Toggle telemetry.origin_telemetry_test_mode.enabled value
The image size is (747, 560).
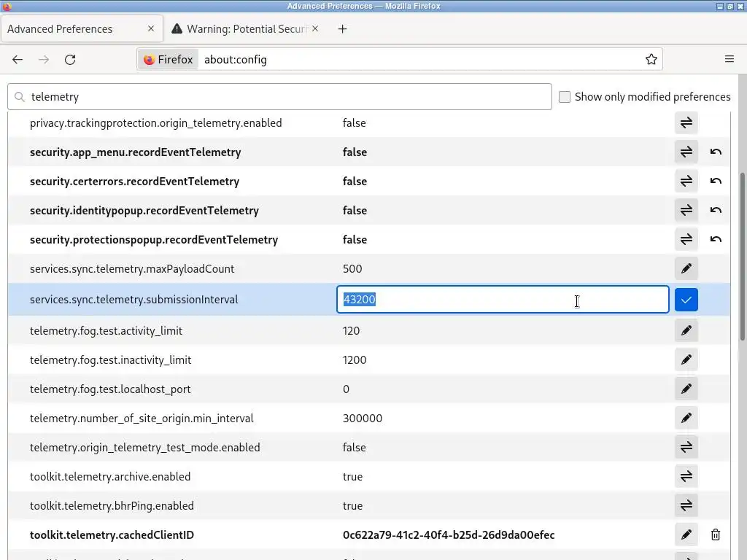pos(686,447)
